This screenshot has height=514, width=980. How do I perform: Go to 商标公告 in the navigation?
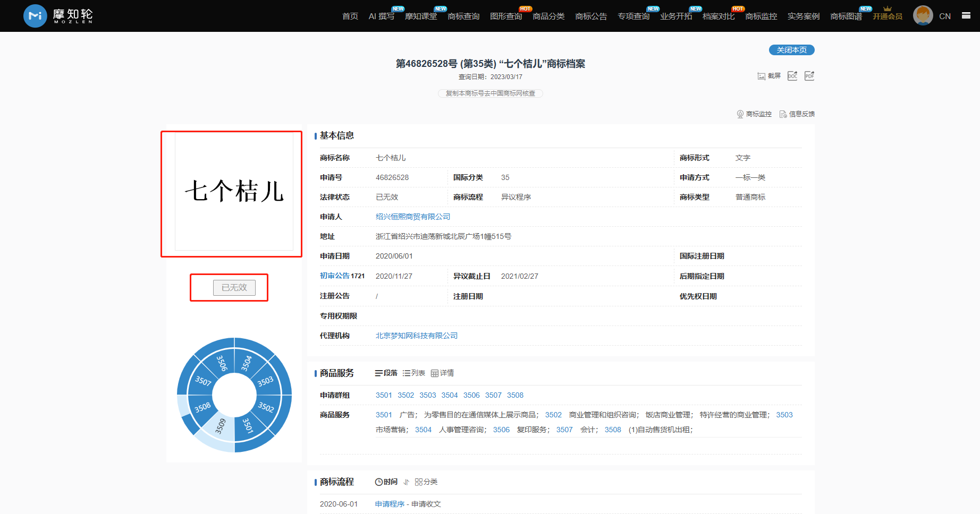[590, 16]
